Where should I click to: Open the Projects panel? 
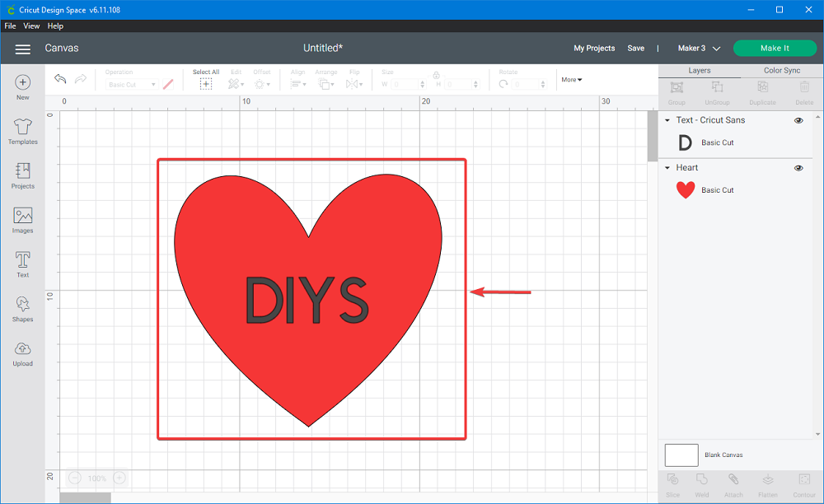(22, 175)
